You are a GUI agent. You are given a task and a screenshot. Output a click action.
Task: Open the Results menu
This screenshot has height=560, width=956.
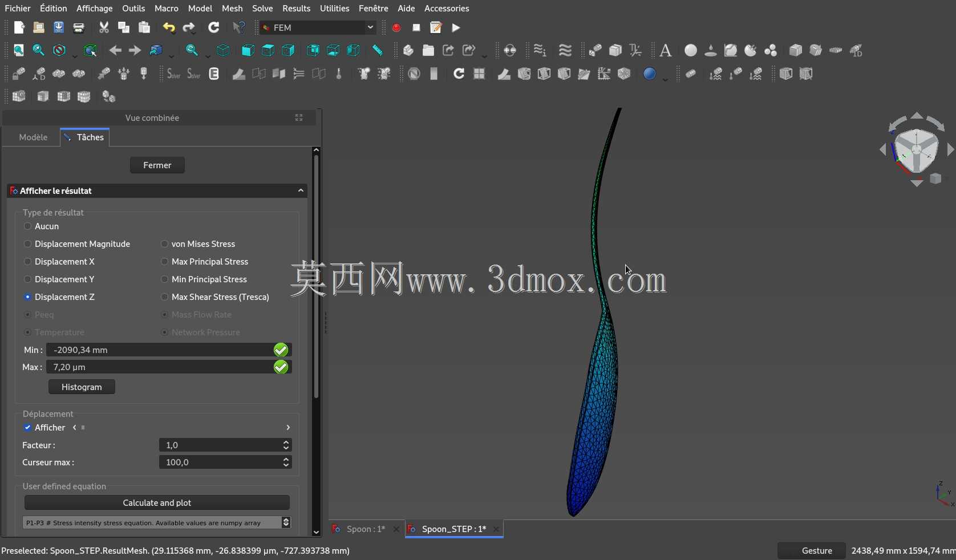coord(297,9)
